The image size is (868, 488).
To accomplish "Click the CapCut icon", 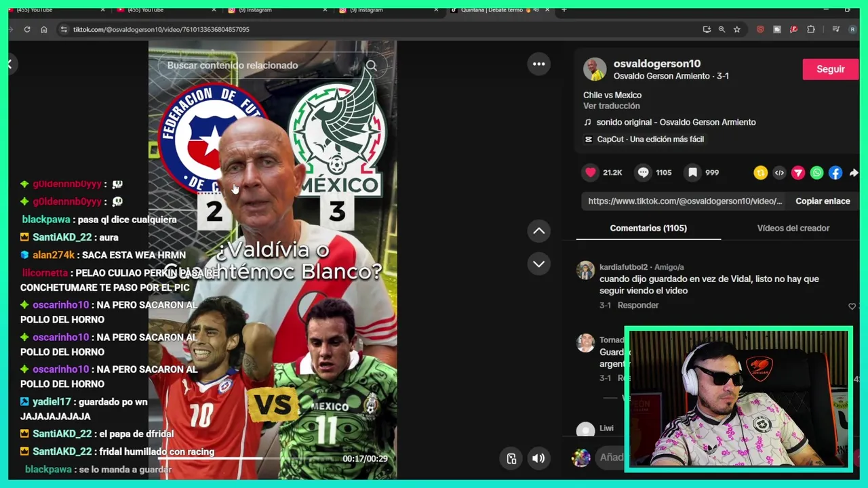I will [588, 139].
